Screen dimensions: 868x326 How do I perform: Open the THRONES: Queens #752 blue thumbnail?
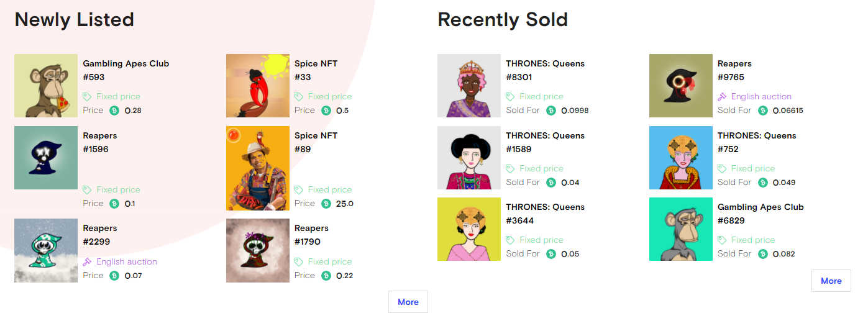click(x=681, y=158)
